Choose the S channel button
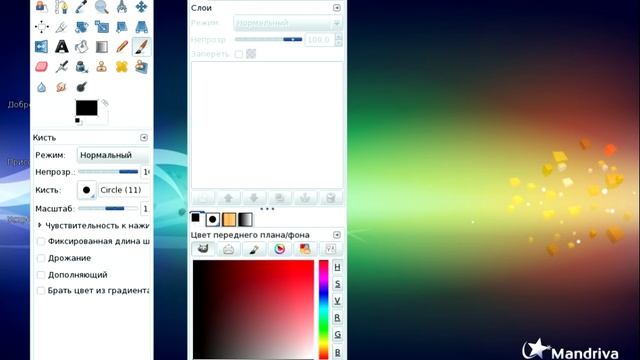 [338, 284]
